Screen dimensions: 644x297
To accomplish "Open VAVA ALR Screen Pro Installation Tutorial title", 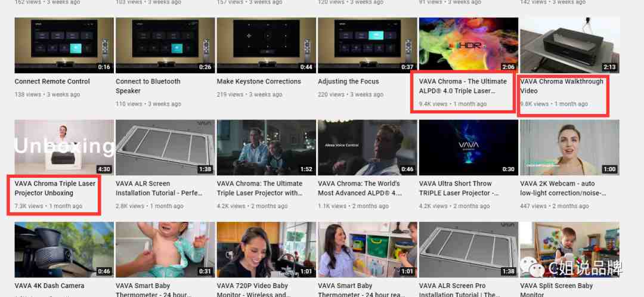I will pos(460,290).
